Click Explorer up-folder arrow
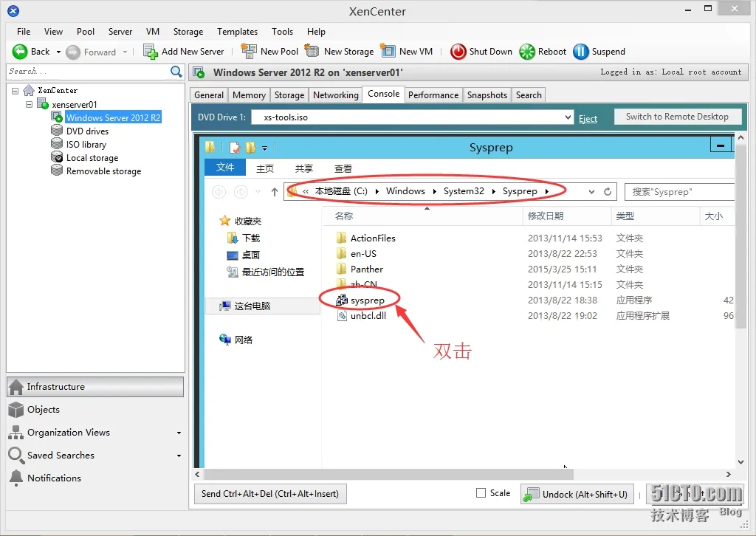 click(275, 192)
